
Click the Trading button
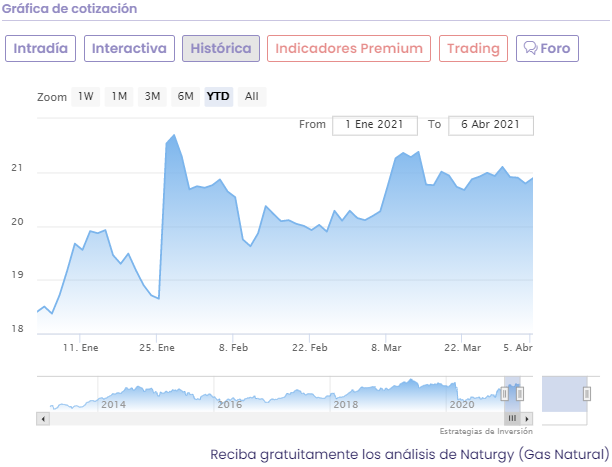473,49
